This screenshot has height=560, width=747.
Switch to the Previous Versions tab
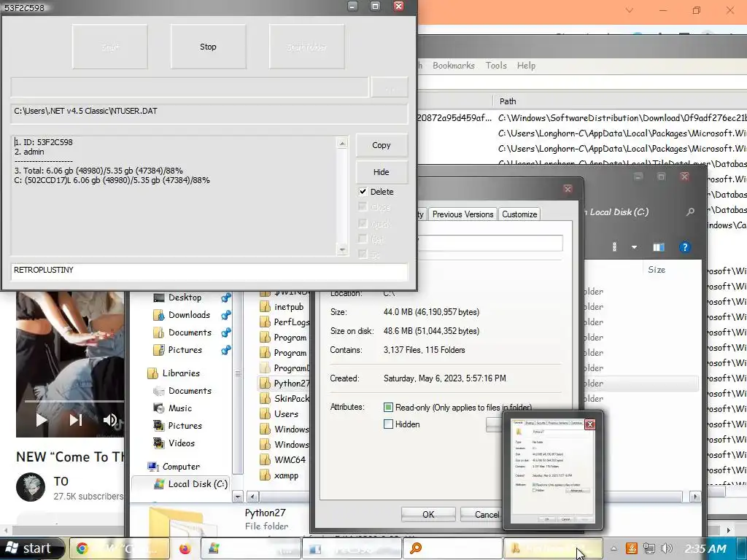462,214
